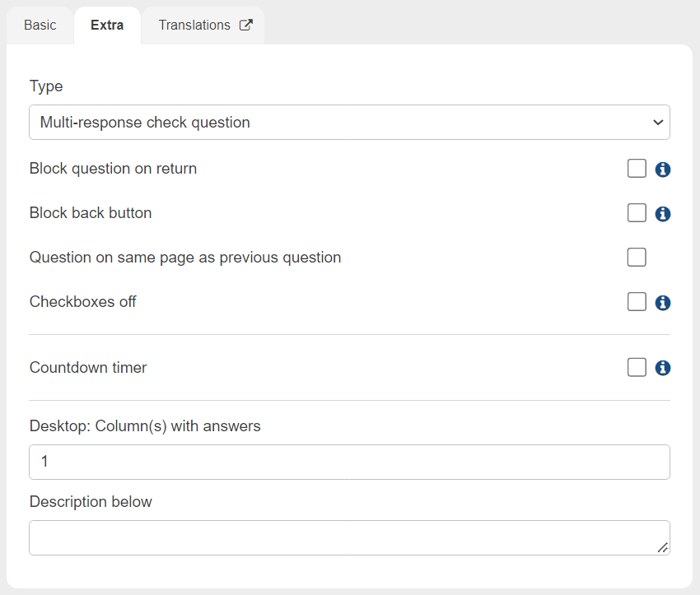Toggle the Checkboxes off option

[637, 301]
